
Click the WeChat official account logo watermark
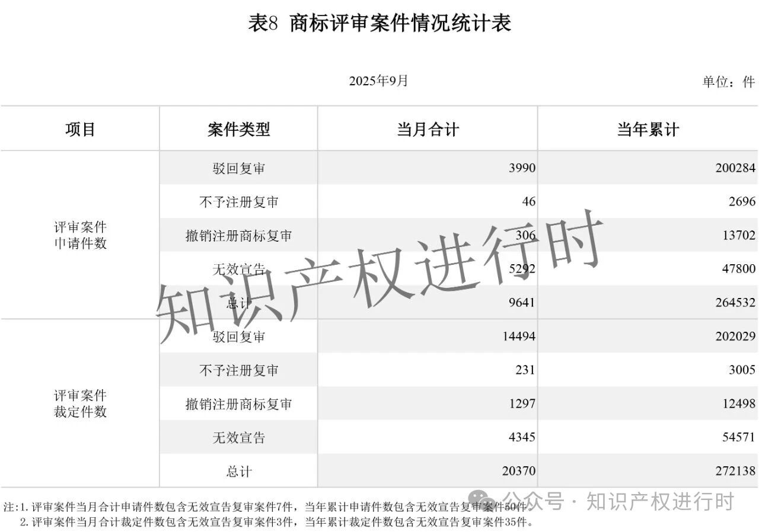tap(485, 501)
